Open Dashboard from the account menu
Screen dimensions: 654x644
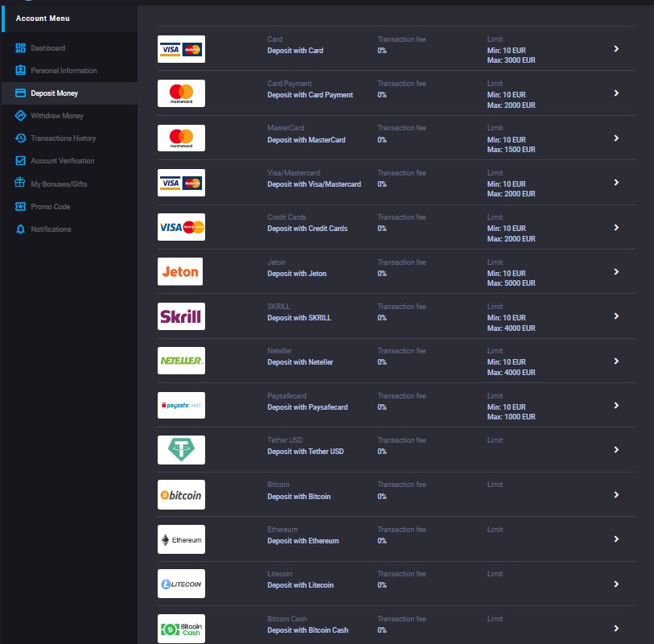[69, 48]
